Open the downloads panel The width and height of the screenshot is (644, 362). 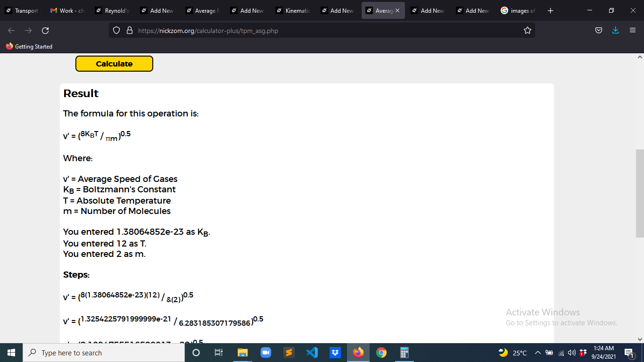tap(615, 31)
